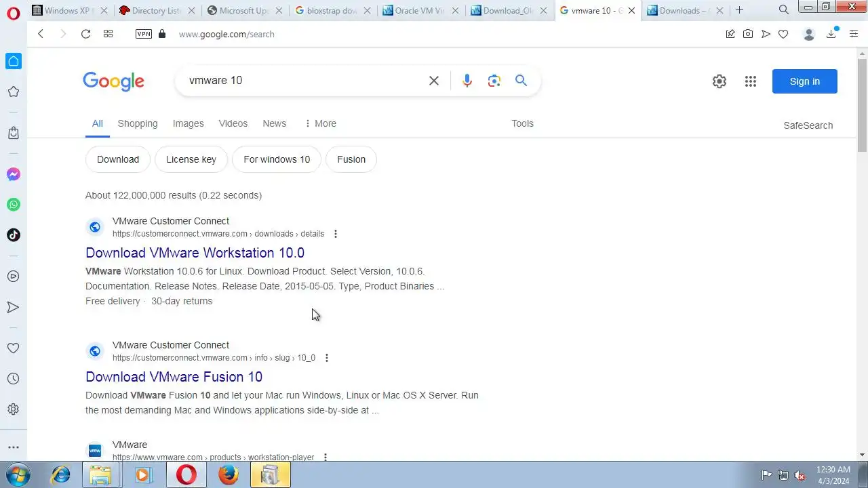Open the Opera menu logo
Screen dimensions: 868x488
pos(13,12)
